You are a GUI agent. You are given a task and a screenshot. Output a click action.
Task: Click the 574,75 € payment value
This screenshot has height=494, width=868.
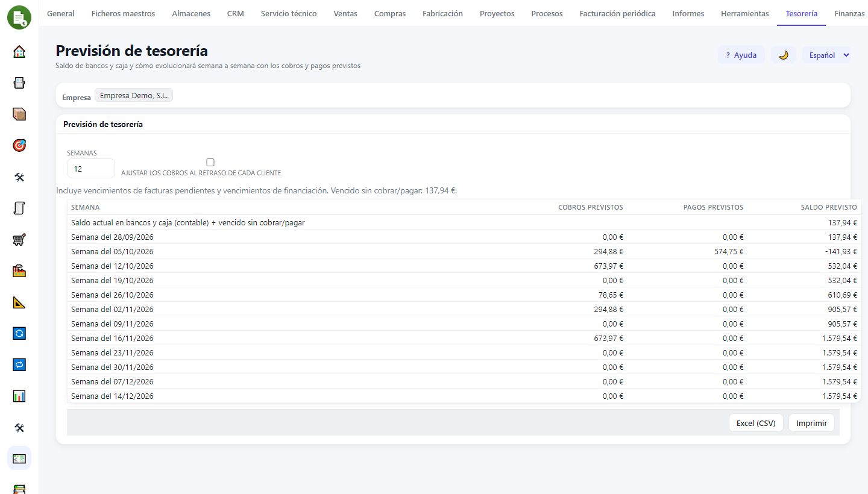point(729,251)
